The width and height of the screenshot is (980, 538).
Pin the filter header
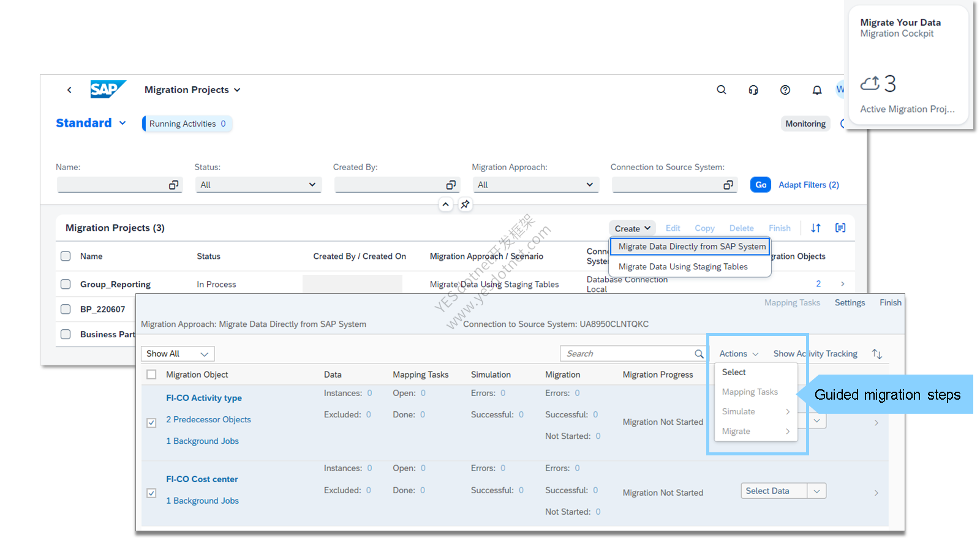point(466,204)
